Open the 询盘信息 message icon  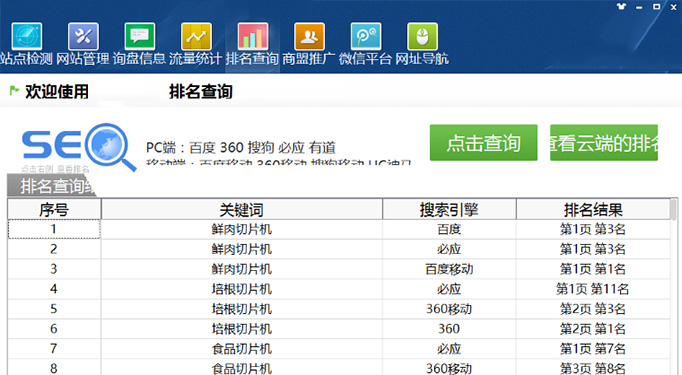(140, 37)
